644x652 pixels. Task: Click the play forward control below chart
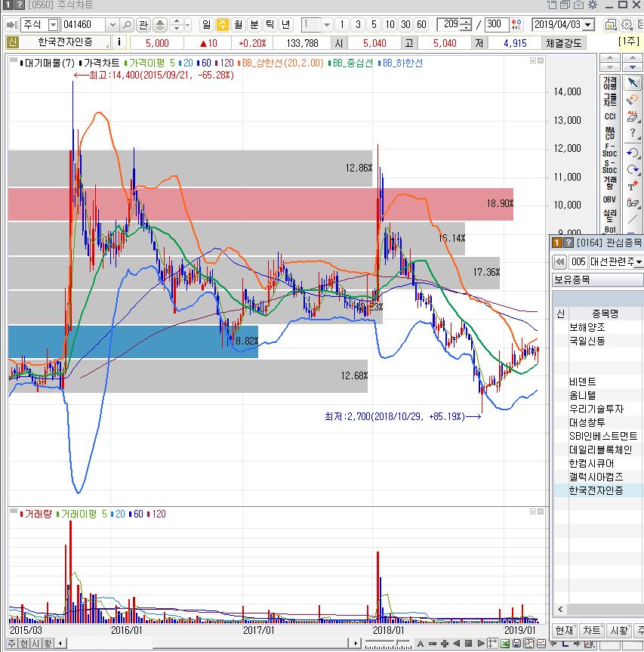point(481,644)
